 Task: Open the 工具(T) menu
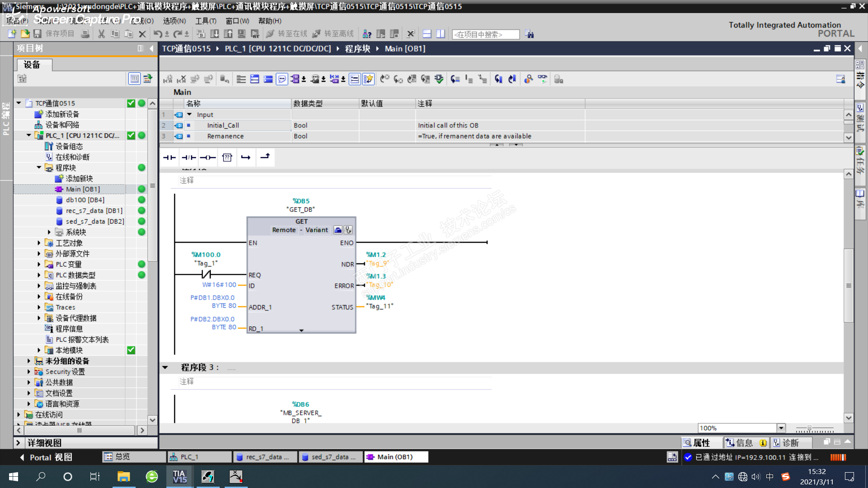(206, 21)
